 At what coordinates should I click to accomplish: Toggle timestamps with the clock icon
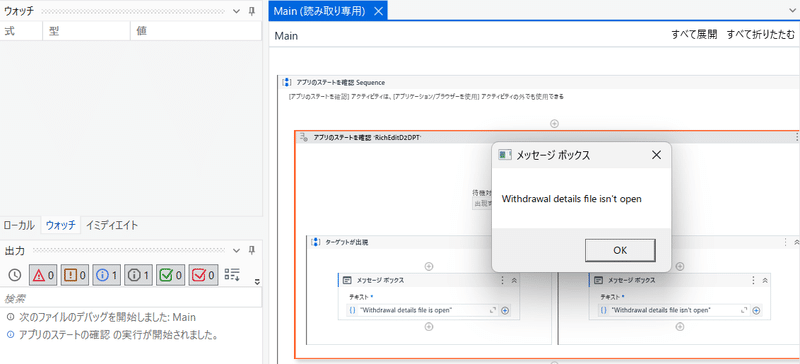(x=15, y=275)
